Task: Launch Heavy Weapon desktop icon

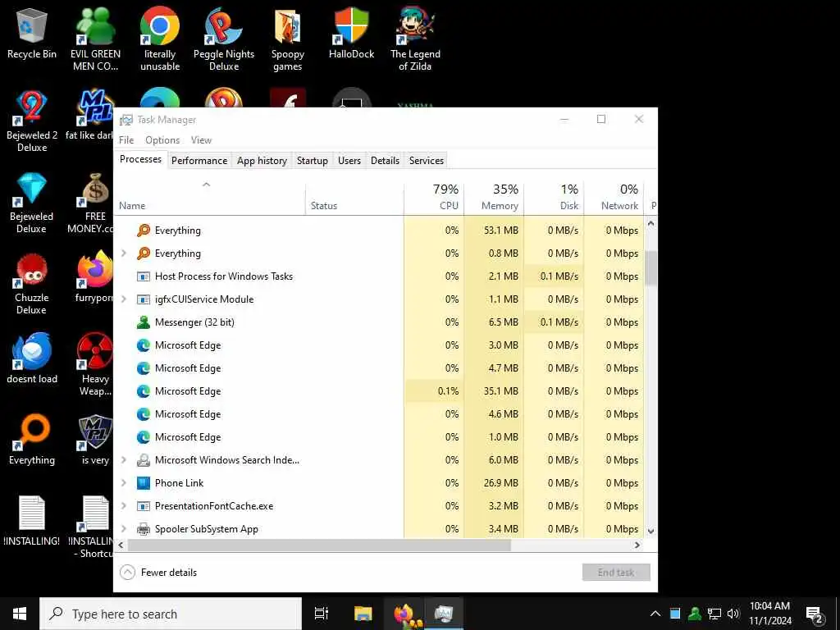Action: pos(95,364)
